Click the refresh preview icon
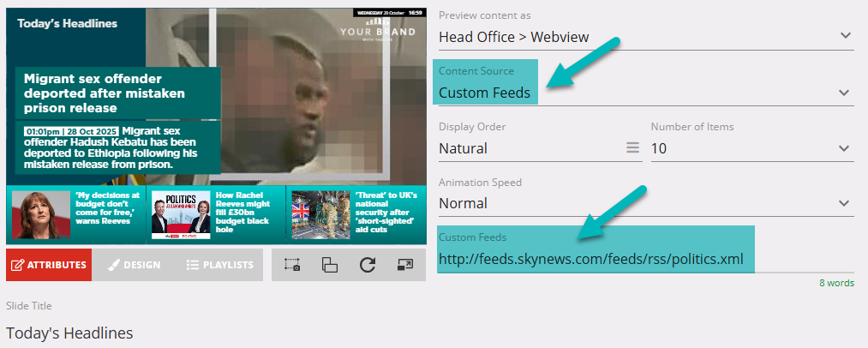Screen dimensions: 868x348 point(368,265)
